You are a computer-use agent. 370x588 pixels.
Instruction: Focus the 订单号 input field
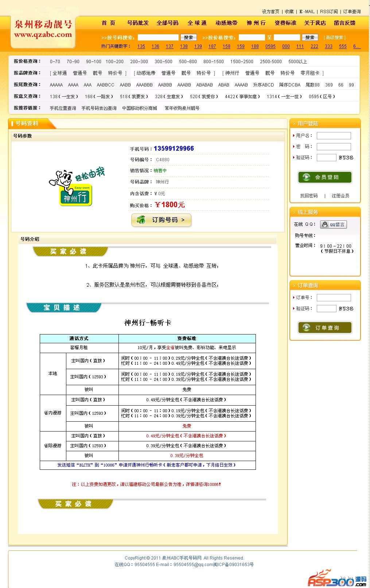click(x=334, y=298)
